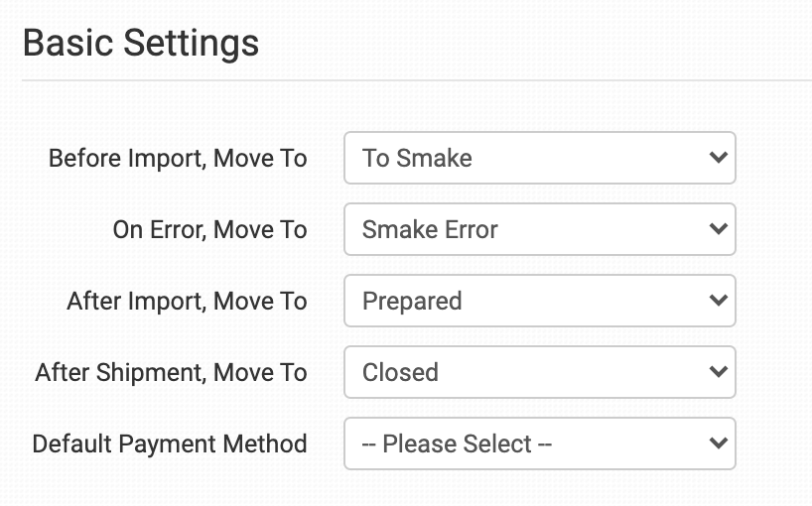Click the selected To Smake value text
Screen dimensions: 812x506
tap(417, 158)
